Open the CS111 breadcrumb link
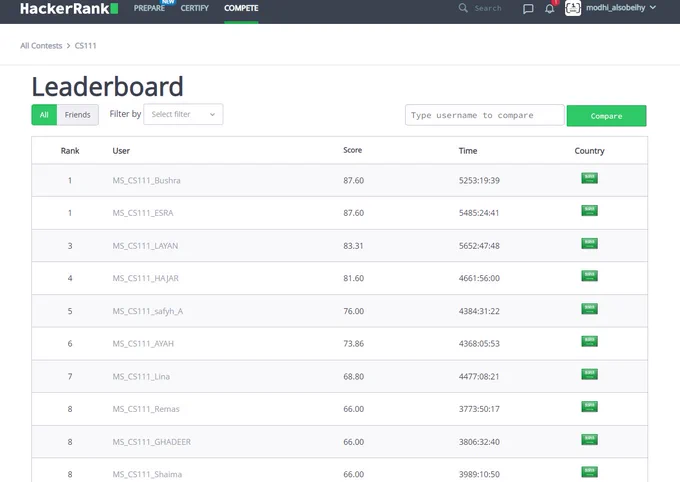The height and width of the screenshot is (482, 680). point(85,46)
